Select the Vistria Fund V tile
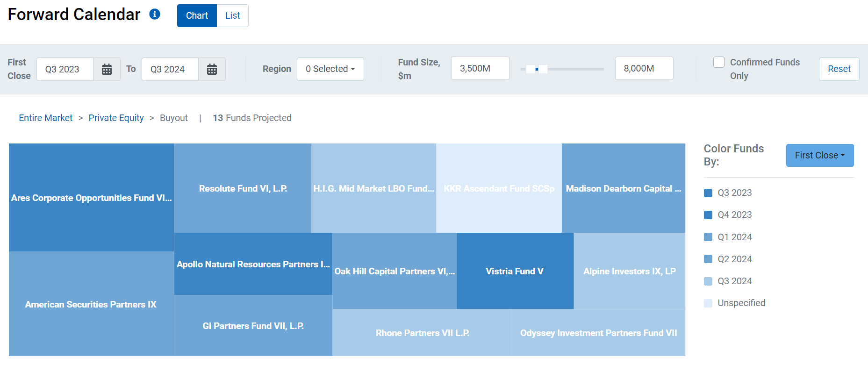 point(515,271)
